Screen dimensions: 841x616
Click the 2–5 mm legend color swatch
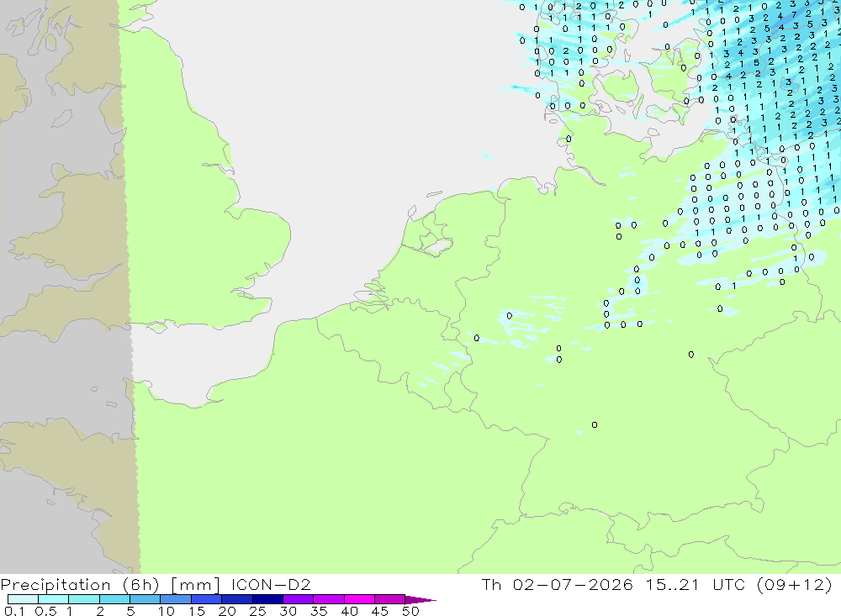pyautogui.click(x=114, y=599)
